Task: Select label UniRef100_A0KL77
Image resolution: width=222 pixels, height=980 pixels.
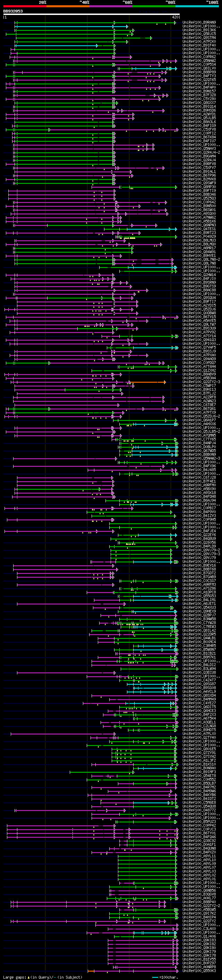Action: tap(199, 899)
